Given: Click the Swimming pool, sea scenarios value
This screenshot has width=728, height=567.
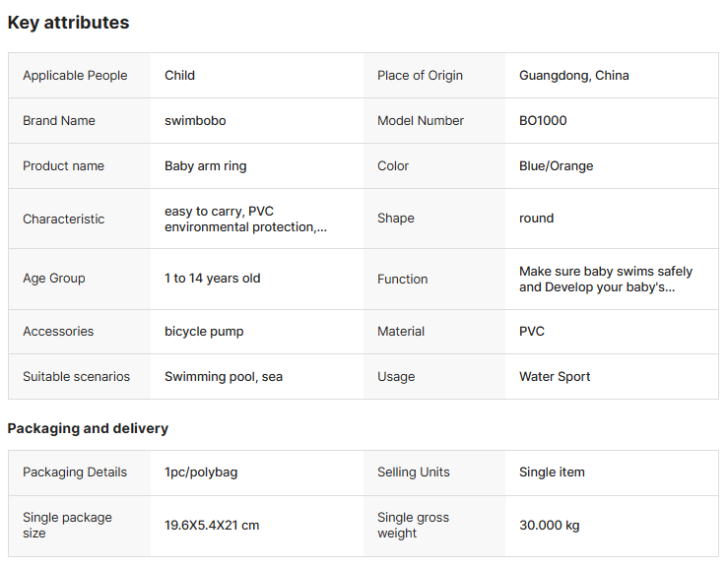Looking at the screenshot, I should (x=224, y=376).
